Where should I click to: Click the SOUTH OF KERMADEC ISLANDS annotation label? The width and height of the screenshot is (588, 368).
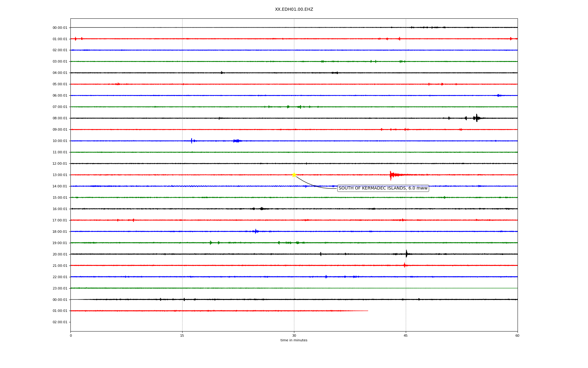(x=383, y=188)
